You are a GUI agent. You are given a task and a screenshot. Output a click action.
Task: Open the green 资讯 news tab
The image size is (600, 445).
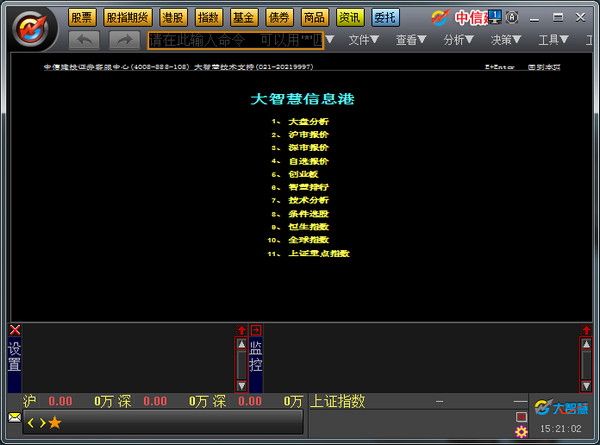(x=350, y=18)
